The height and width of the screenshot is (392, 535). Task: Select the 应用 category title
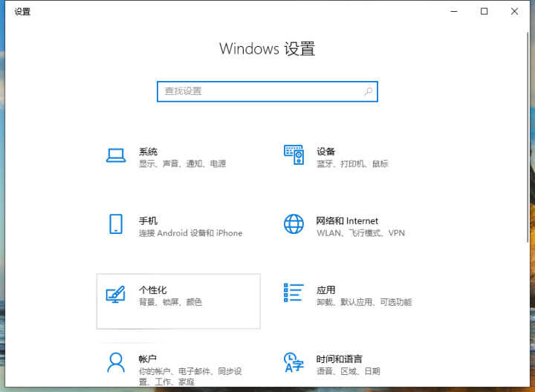(x=325, y=290)
